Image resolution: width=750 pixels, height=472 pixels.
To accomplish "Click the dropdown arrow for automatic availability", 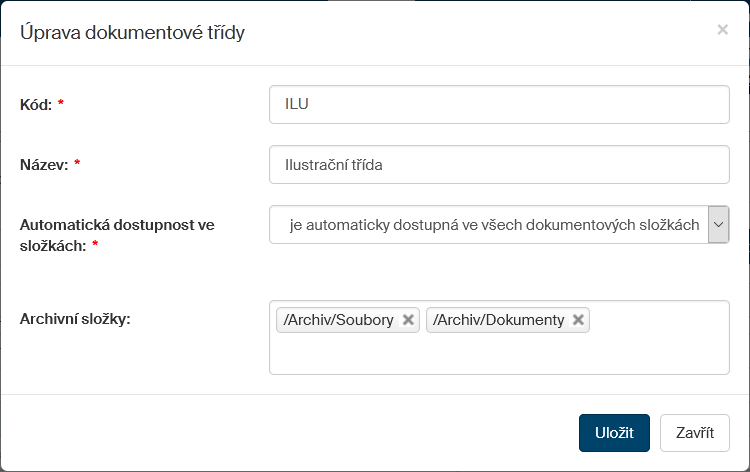I will tap(718, 225).
